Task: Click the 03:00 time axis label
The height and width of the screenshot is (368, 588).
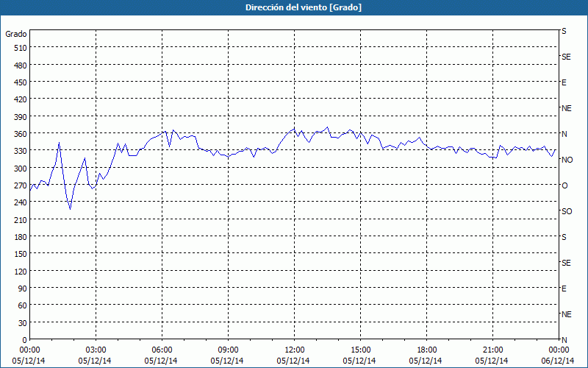Action: [96, 350]
